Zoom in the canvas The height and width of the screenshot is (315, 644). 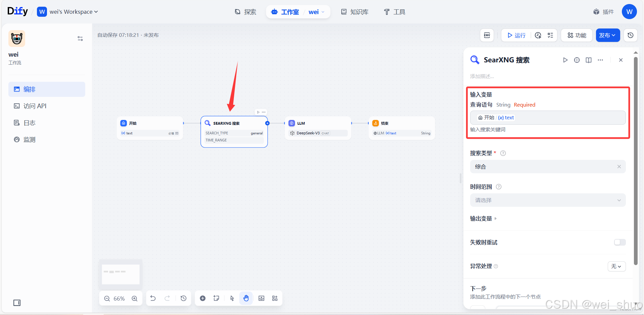pos(135,299)
